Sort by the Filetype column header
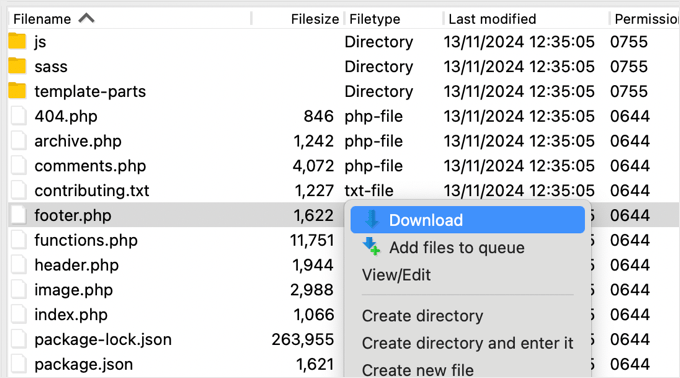This screenshot has width=680, height=378. tap(375, 19)
